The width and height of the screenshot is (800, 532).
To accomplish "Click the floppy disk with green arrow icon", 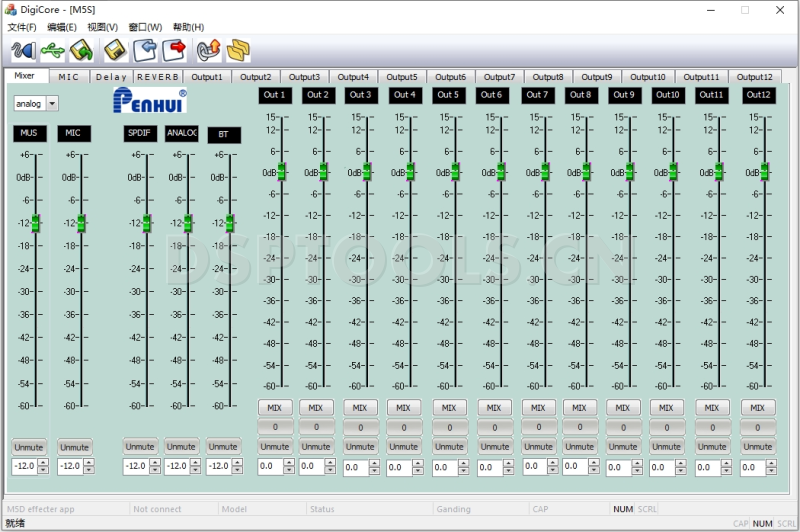I will [x=82, y=49].
